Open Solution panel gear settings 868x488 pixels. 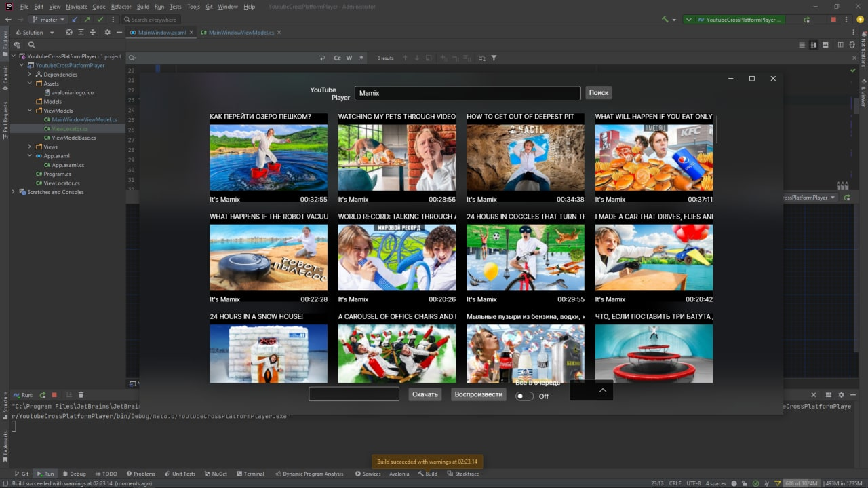(107, 32)
